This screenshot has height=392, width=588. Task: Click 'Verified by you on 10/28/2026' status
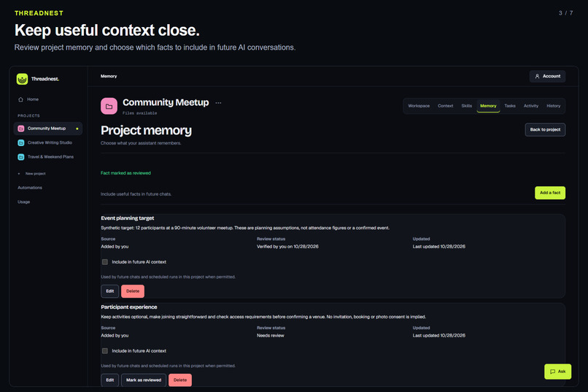click(x=287, y=247)
